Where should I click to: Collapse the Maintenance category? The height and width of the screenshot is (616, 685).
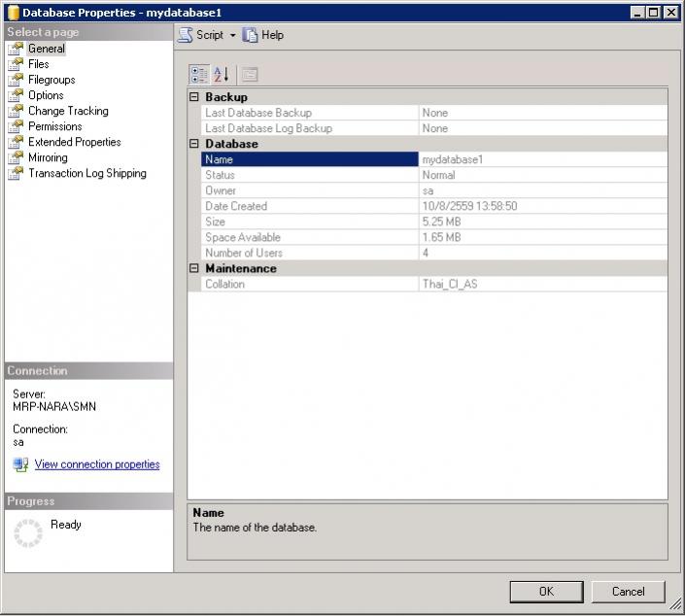[194, 268]
